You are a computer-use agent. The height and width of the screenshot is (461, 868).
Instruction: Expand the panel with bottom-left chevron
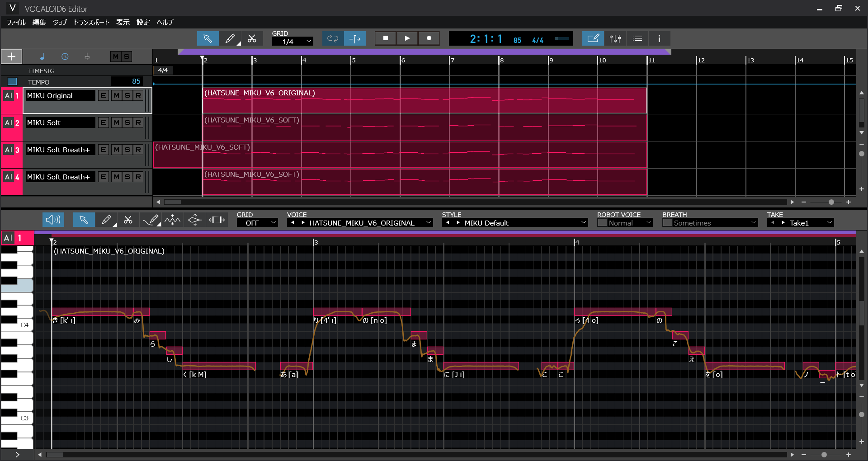(17, 455)
